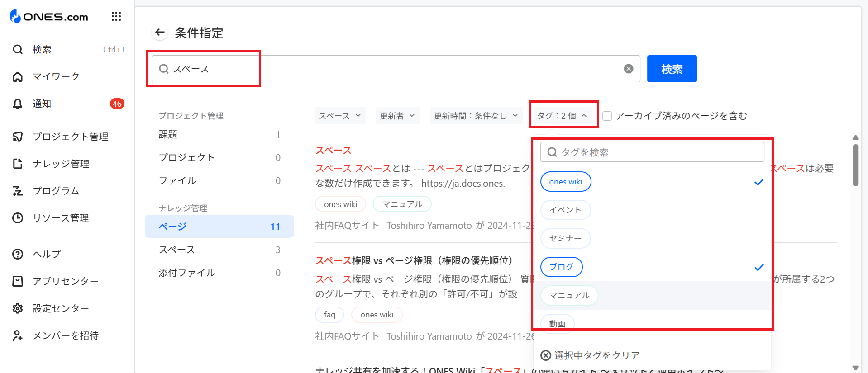The width and height of the screenshot is (868, 373).
Task: Select ファイル category in results list
Action: coord(219,180)
